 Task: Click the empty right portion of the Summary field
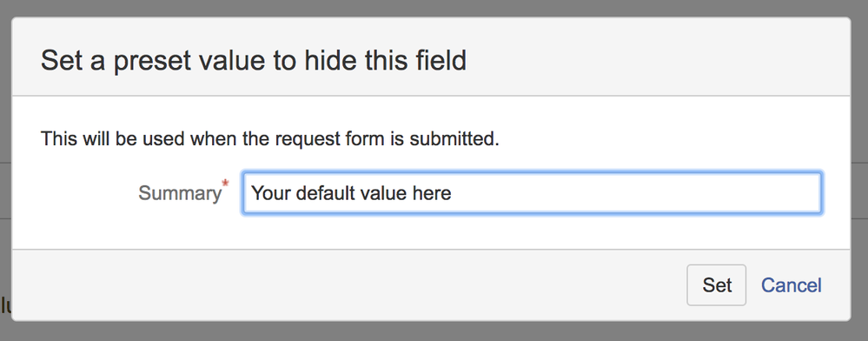(637, 193)
